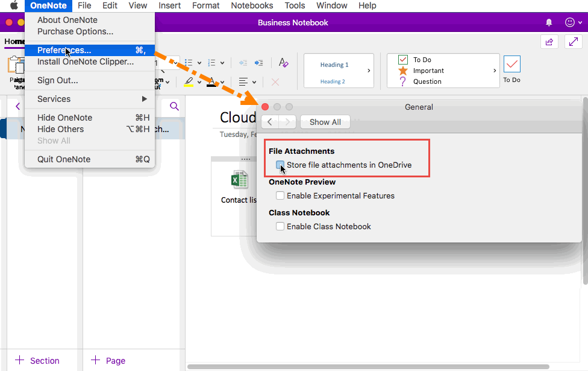
Task: Open the search magnifier in the sidebar
Action: [x=174, y=106]
